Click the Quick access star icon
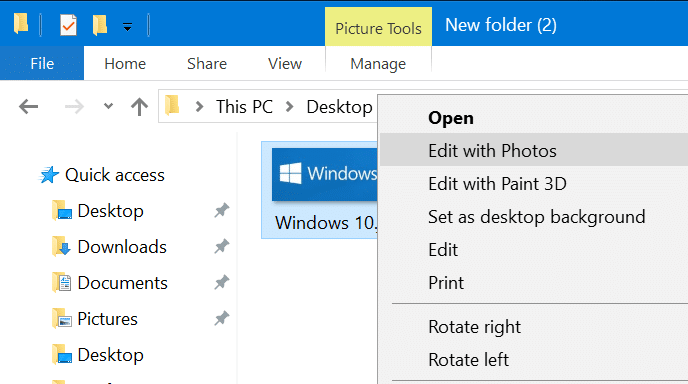 coord(49,175)
